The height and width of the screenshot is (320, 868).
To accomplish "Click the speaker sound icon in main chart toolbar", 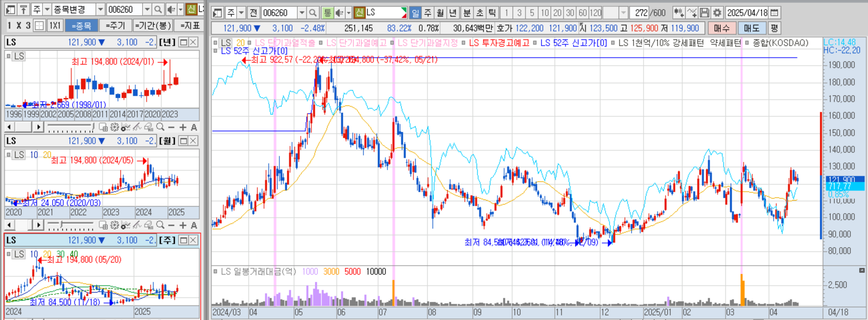I will [339, 13].
